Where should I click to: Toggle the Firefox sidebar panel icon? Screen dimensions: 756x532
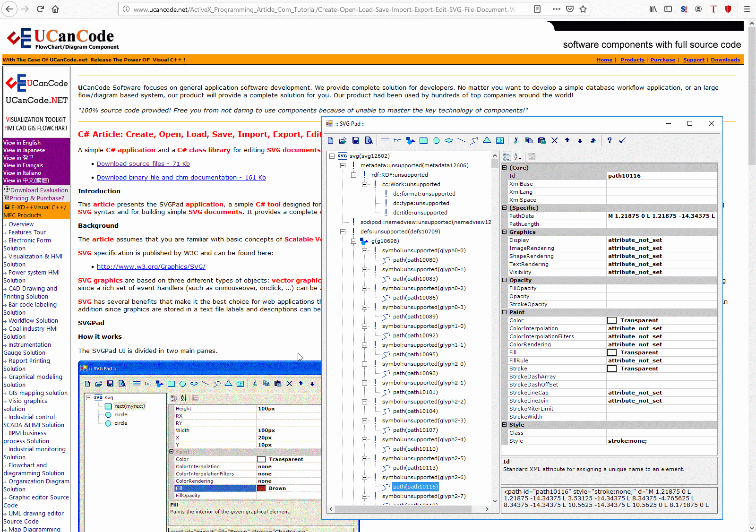click(668, 9)
